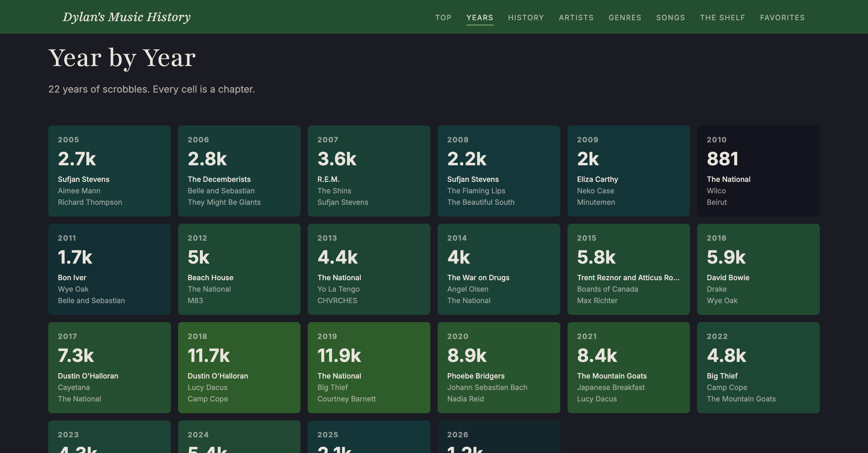Navigate to The Shelf

(x=722, y=17)
